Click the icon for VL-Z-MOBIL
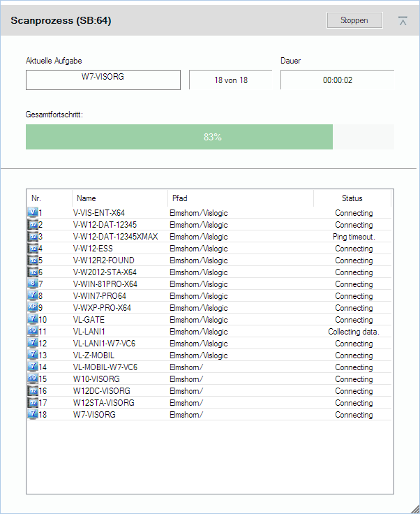The image size is (420, 514). click(x=33, y=355)
